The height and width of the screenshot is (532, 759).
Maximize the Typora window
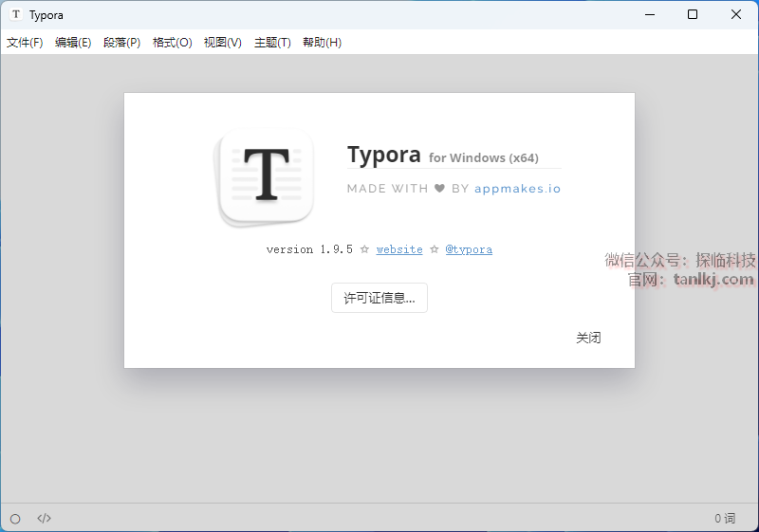(x=693, y=14)
